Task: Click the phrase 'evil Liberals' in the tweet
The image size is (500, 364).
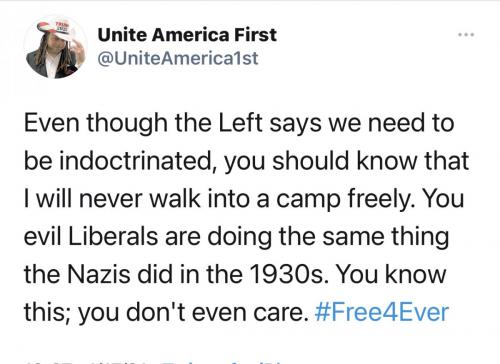Action: [x=92, y=236]
